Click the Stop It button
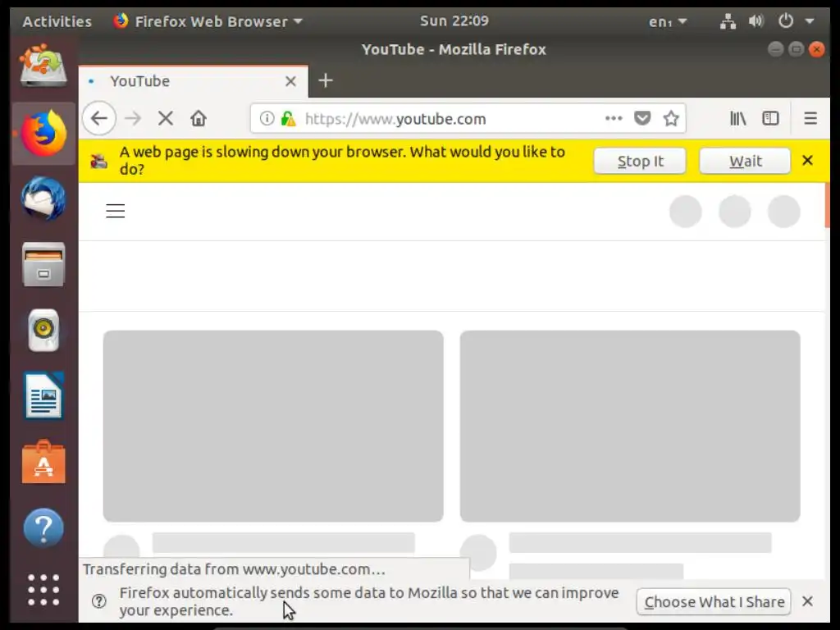840x630 pixels. pyautogui.click(x=640, y=162)
